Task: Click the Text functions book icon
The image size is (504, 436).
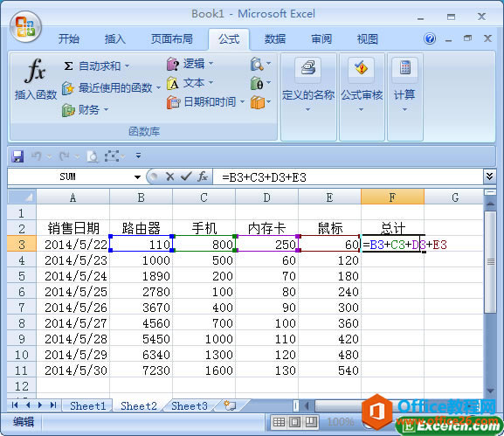Action: (172, 83)
